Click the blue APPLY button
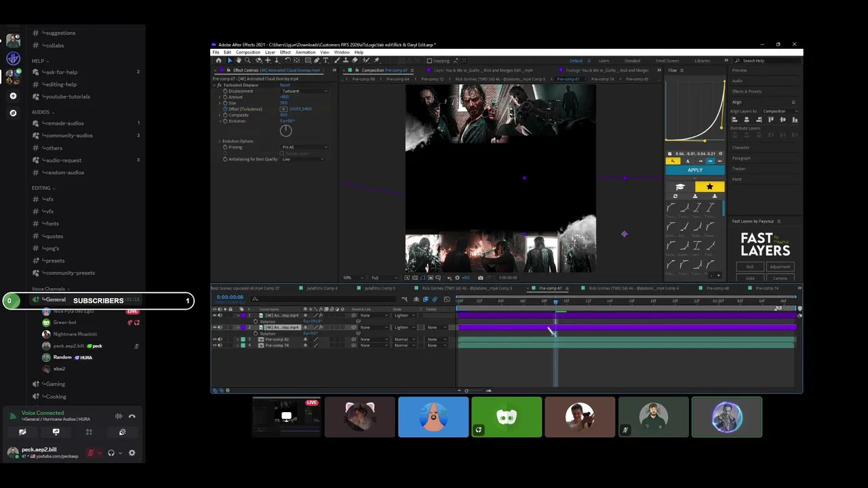868x488 pixels. tap(695, 170)
